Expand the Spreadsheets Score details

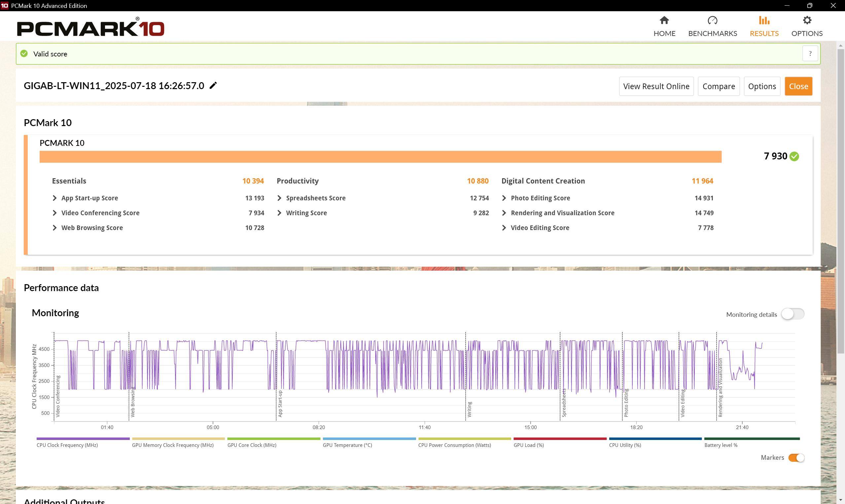tap(279, 198)
